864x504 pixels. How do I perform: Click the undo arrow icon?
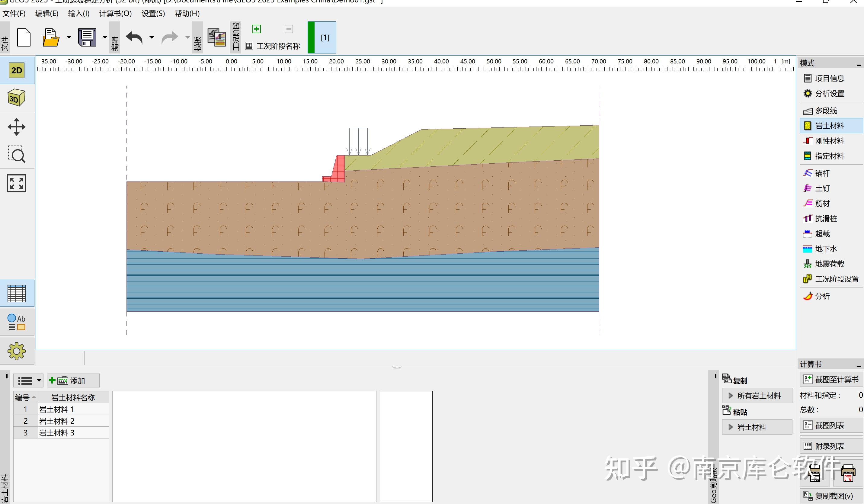click(134, 37)
